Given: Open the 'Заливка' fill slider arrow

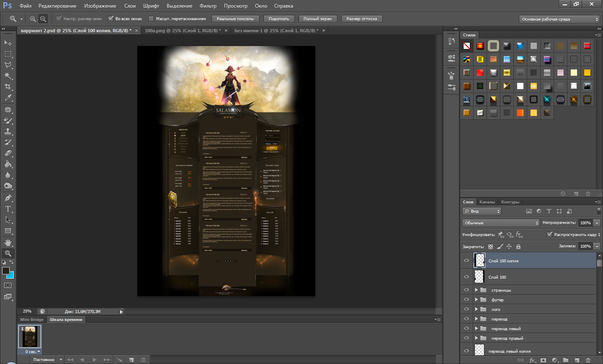Looking at the screenshot, I should (x=597, y=246).
